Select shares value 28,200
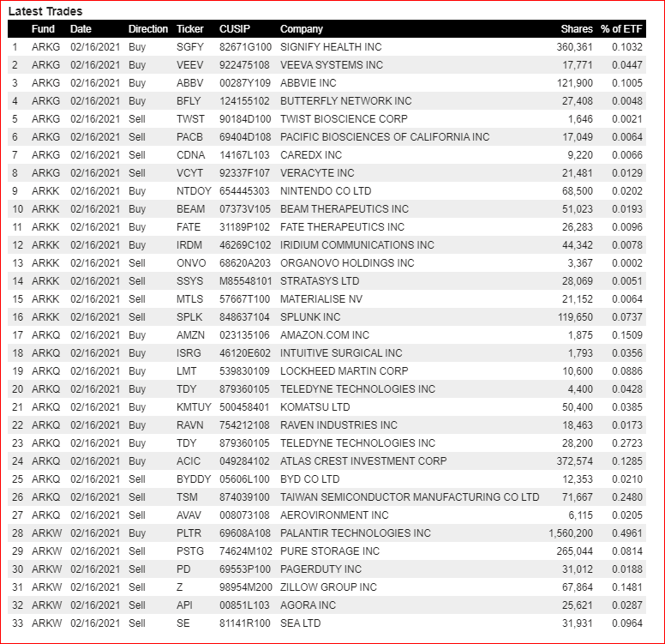 (x=578, y=443)
